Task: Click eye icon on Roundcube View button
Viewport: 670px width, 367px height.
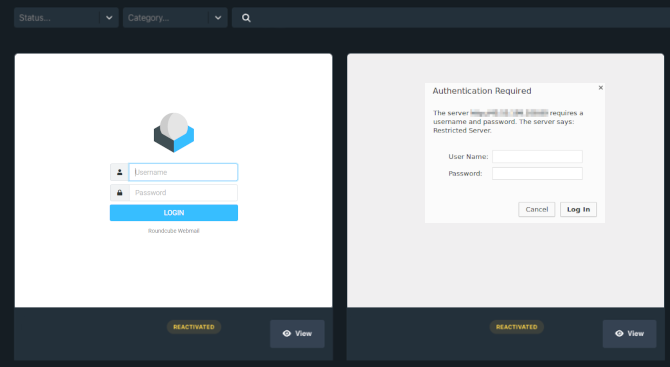Action: coord(287,334)
